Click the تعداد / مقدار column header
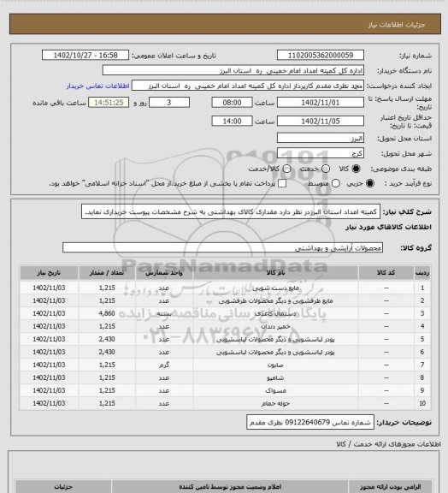Viewport: 448px width, 493px height. pyautogui.click(x=107, y=272)
